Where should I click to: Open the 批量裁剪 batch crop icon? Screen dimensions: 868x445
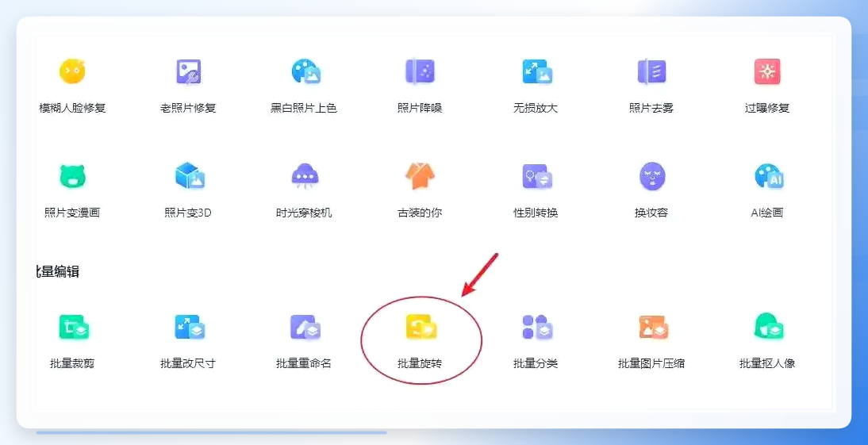click(x=74, y=327)
